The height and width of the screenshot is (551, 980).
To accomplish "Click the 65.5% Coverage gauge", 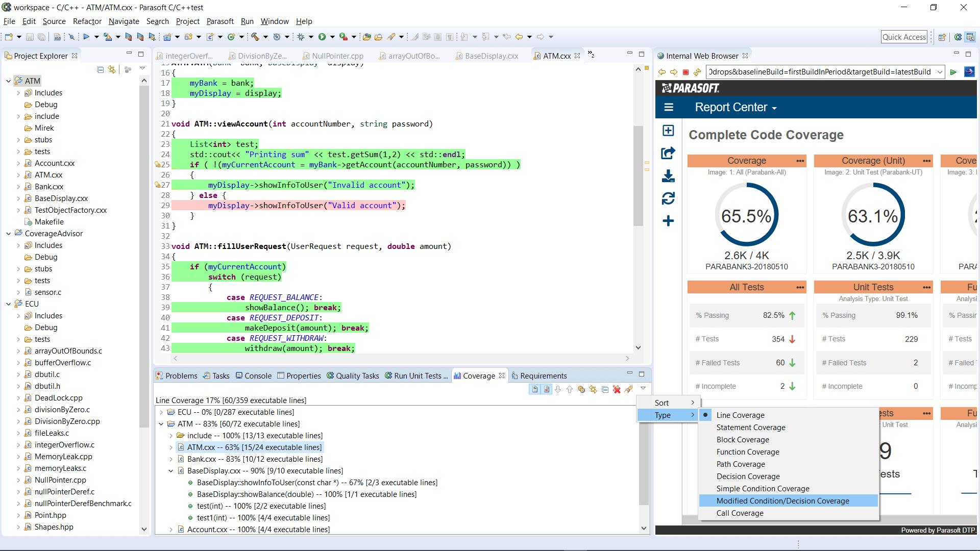I will 747,216.
